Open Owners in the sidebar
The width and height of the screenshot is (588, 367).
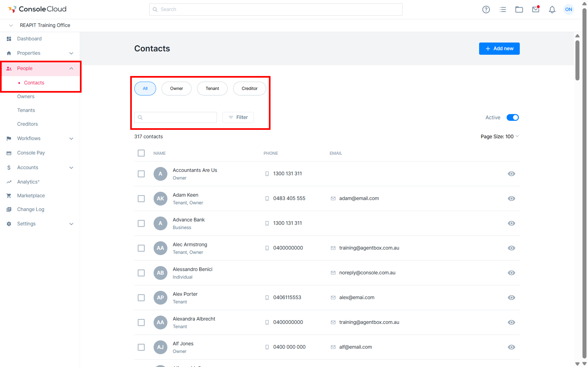point(26,97)
